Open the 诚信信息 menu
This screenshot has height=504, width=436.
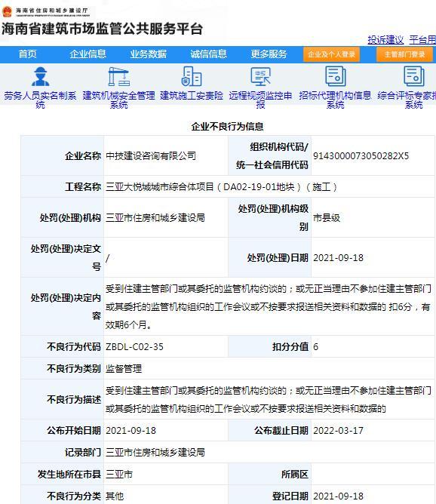pyautogui.click(x=208, y=54)
